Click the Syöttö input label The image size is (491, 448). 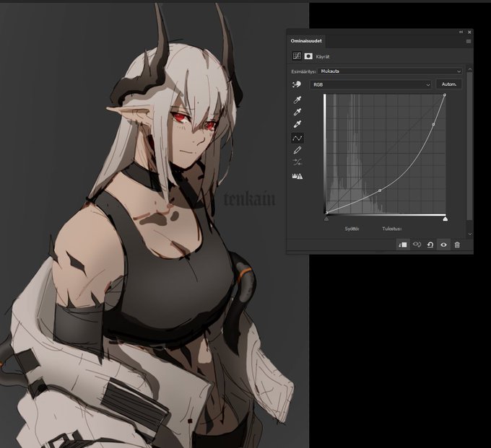[352, 229]
